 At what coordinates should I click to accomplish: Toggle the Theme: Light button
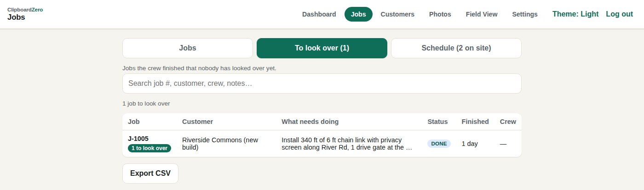pyautogui.click(x=575, y=14)
